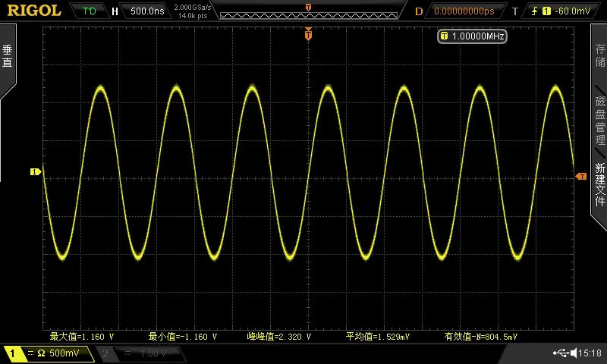607x364 pixels.
Task: Click the rising edge trigger icon
Action: pos(535,11)
